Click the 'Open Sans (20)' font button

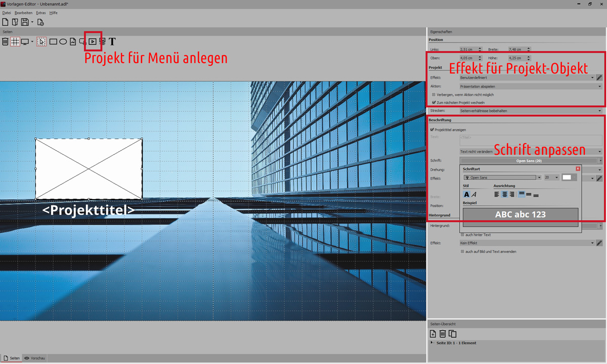point(529,161)
